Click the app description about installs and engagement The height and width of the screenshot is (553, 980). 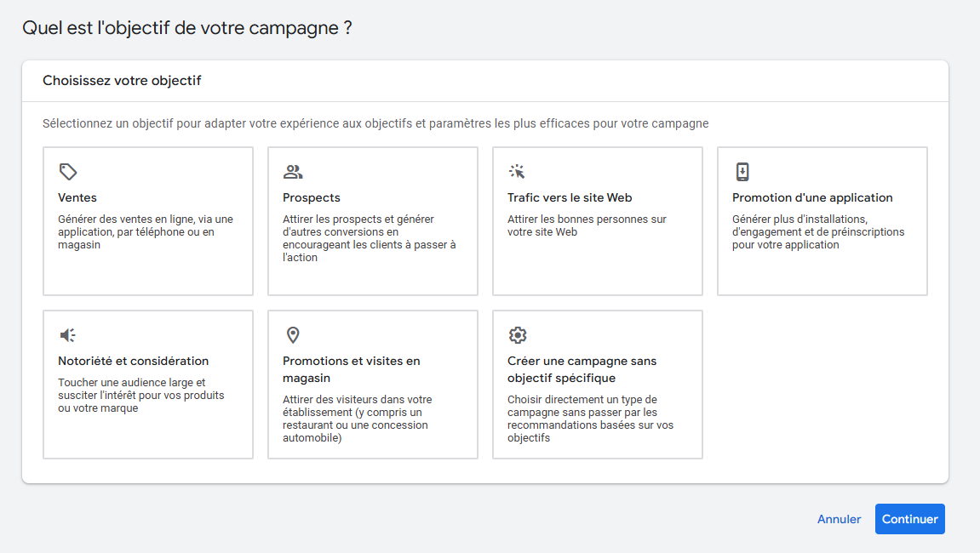click(x=818, y=231)
